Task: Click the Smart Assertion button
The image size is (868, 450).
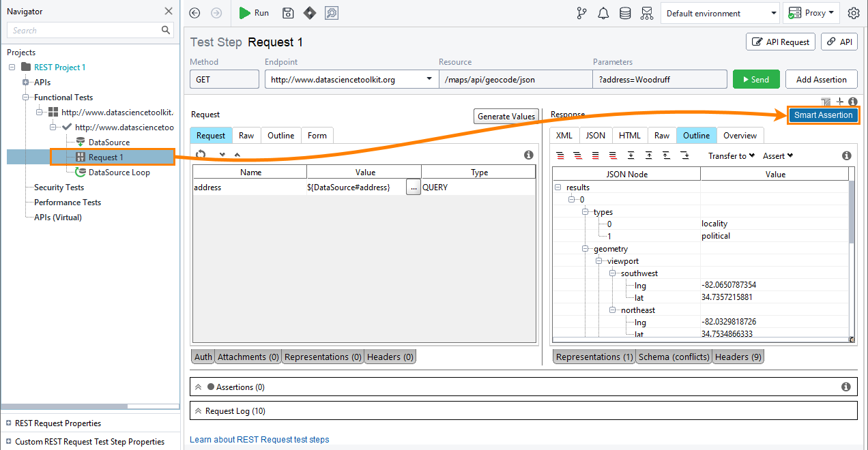Action: coord(824,115)
